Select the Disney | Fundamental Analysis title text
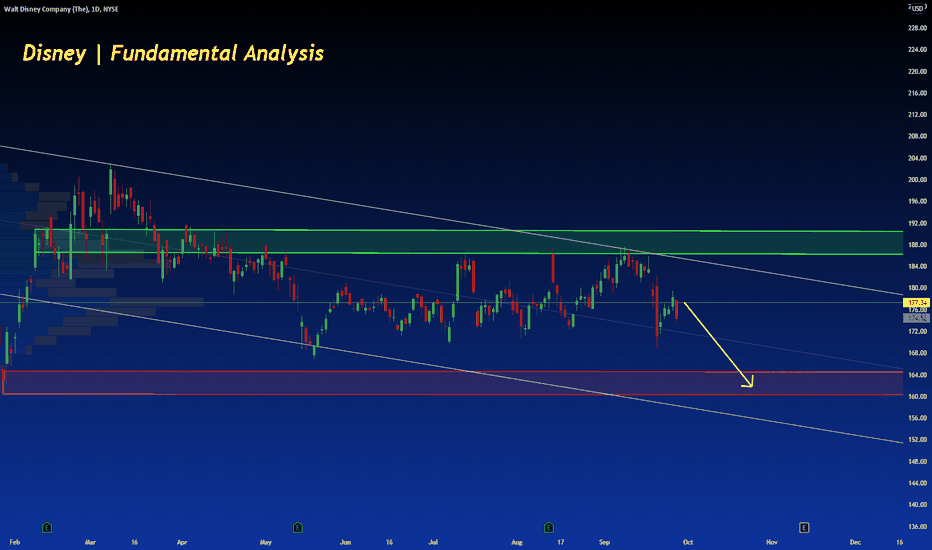This screenshot has height=550, width=932. 173,54
